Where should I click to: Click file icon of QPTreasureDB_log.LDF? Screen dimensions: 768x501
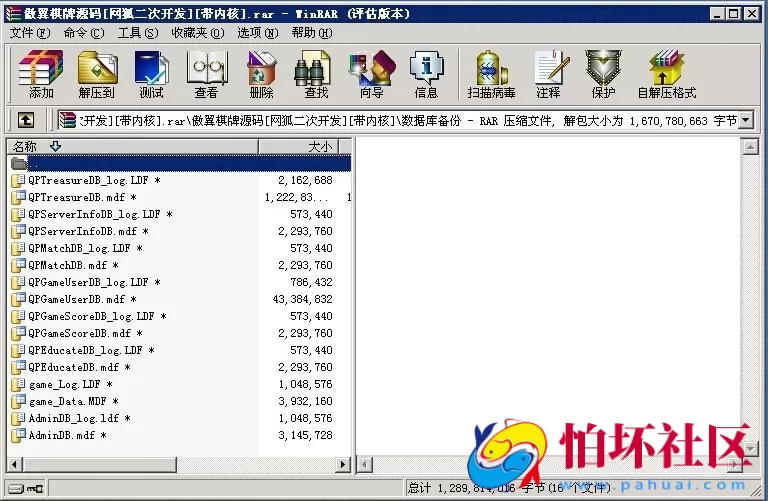[x=18, y=180]
